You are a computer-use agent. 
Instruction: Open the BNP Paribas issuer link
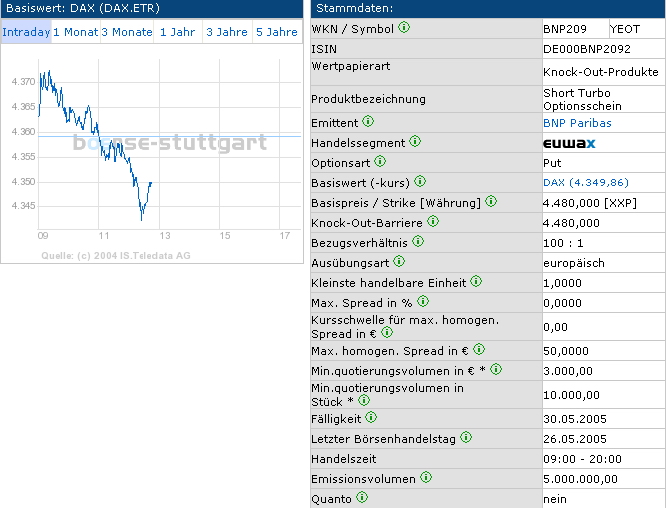click(577, 123)
